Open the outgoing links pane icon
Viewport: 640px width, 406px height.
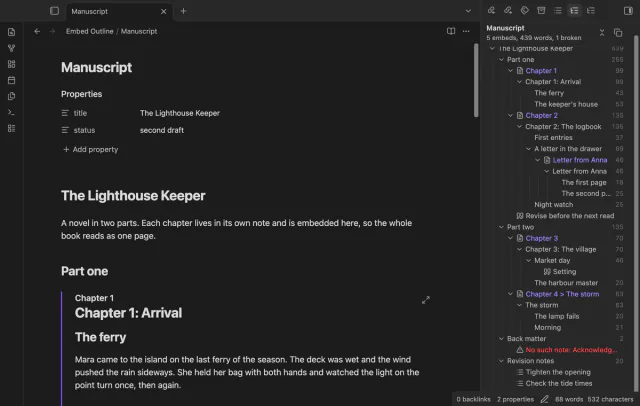508,11
